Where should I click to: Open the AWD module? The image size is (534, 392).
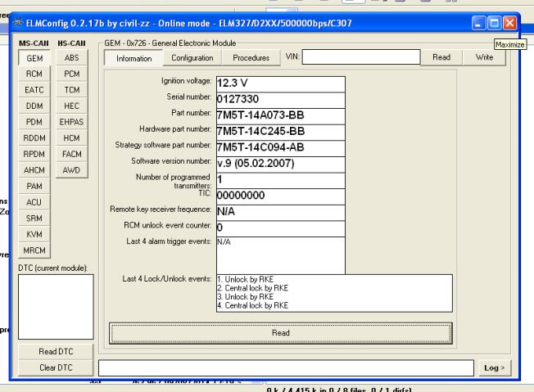(x=71, y=169)
